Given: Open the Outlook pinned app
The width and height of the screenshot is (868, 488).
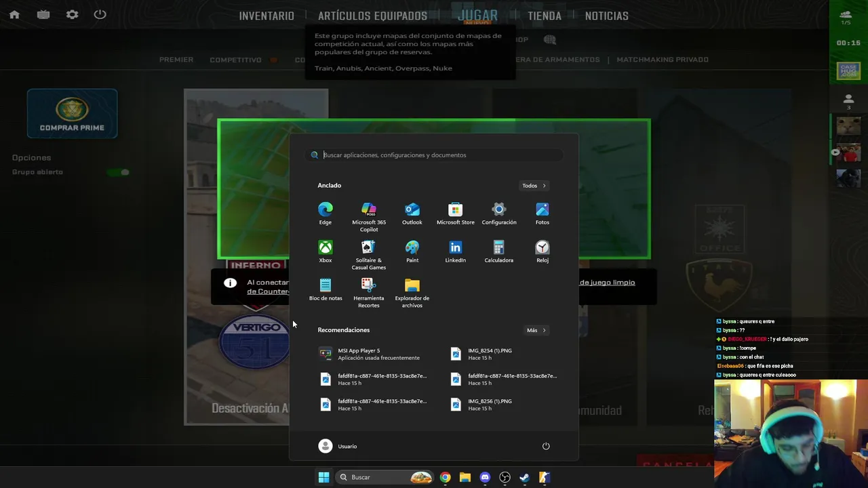Looking at the screenshot, I should 412,213.
